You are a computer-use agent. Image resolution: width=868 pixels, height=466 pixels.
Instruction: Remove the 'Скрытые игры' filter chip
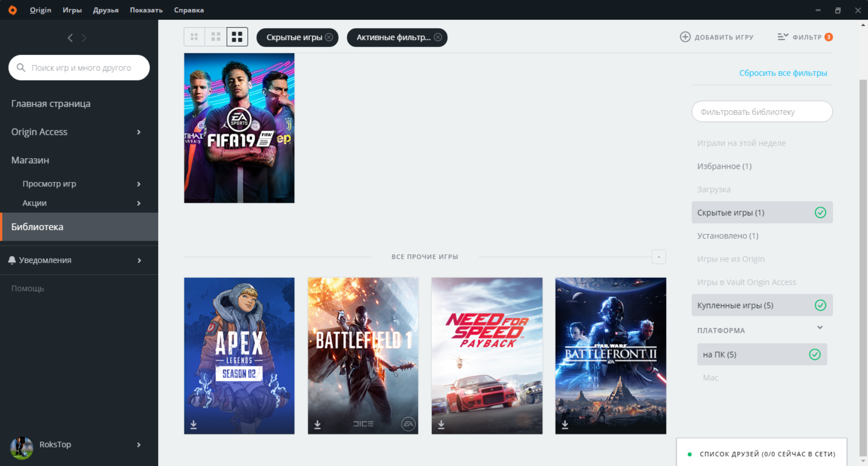coord(329,37)
